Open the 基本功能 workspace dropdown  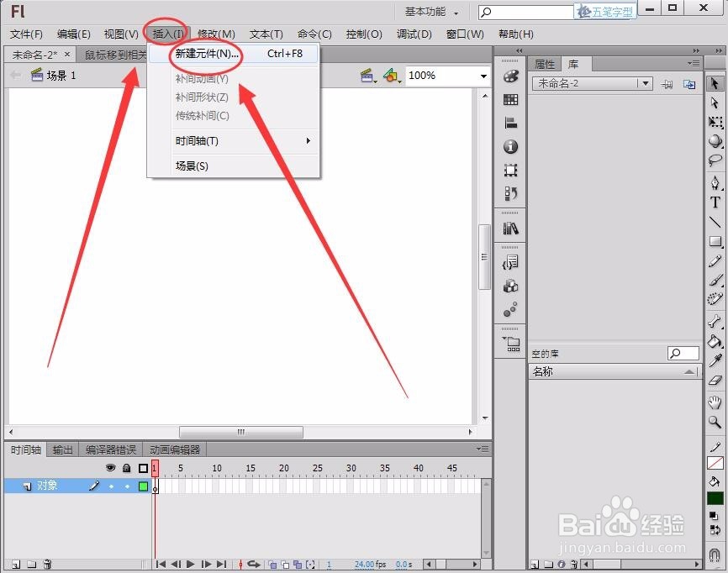point(431,12)
